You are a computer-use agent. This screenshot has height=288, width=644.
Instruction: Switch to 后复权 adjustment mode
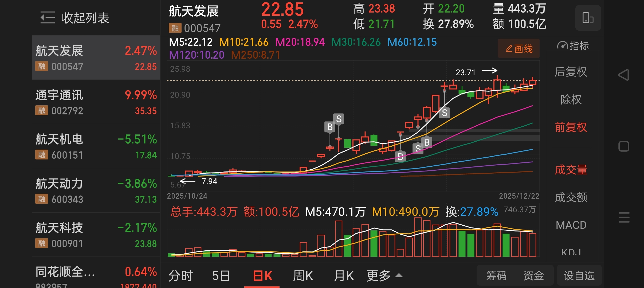point(571,72)
